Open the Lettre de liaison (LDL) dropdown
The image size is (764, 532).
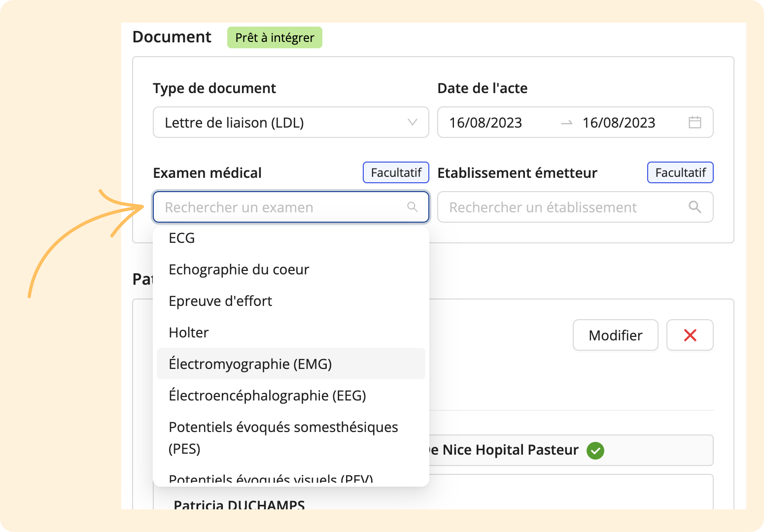(x=291, y=122)
